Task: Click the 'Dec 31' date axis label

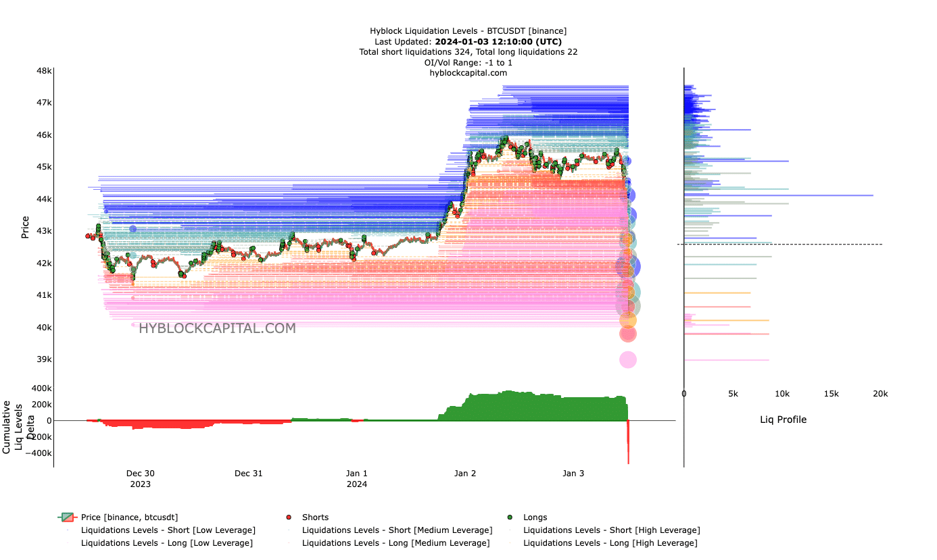Action: pos(248,474)
